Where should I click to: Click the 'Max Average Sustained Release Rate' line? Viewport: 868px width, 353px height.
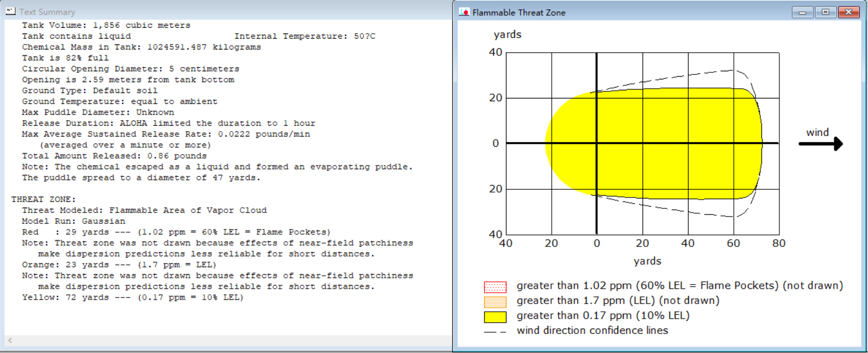click(166, 134)
